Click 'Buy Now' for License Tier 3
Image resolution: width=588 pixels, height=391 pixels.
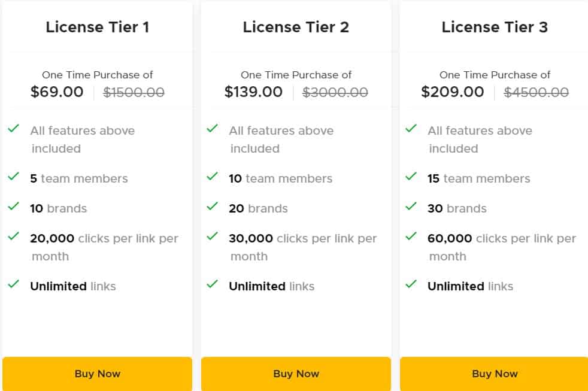click(x=495, y=373)
